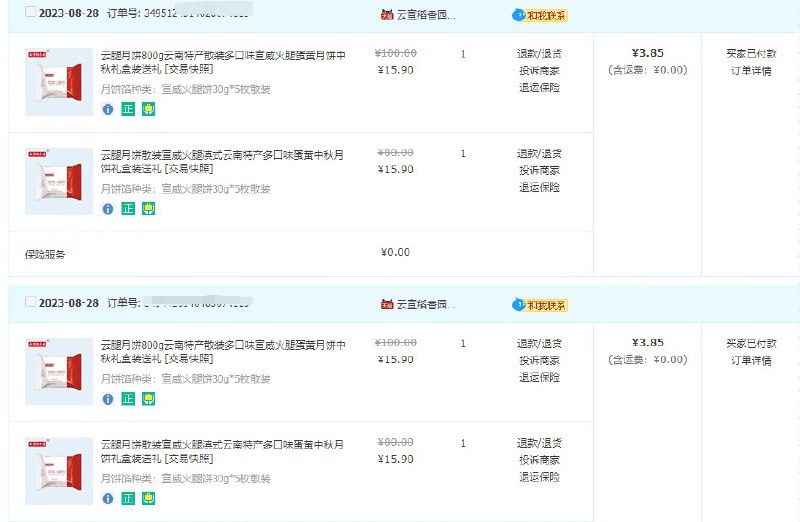800x522 pixels.
Task: Click blue info icon under 800g item, order 349512
Action: pyautogui.click(x=108, y=109)
